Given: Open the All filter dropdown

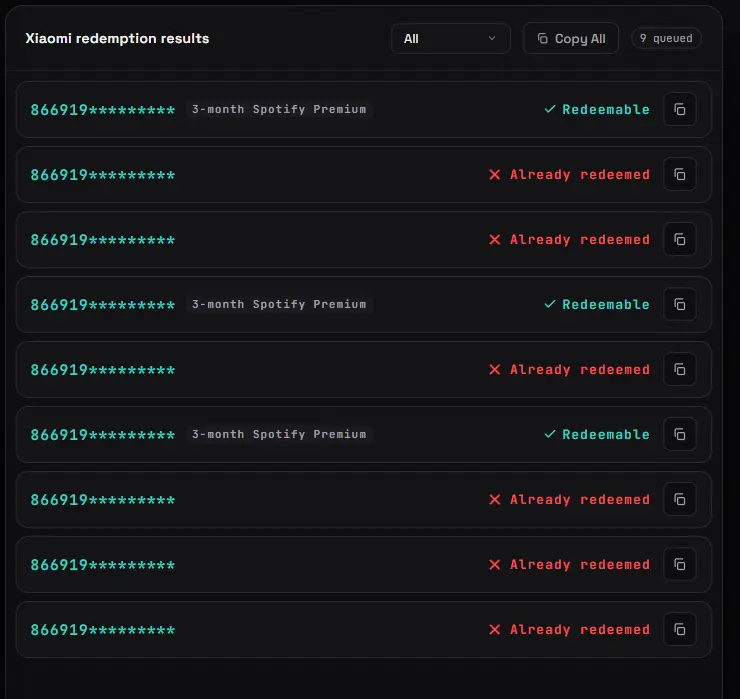Looking at the screenshot, I should [x=451, y=39].
